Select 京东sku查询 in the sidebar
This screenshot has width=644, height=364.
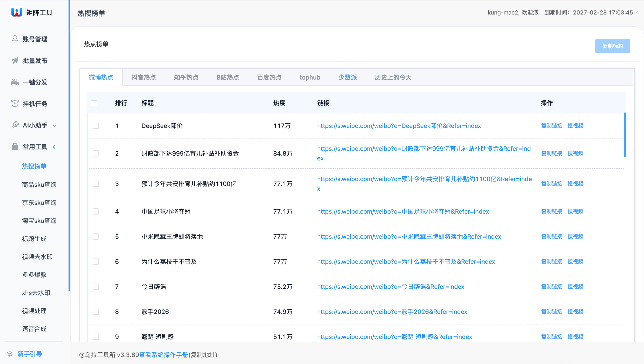click(39, 203)
